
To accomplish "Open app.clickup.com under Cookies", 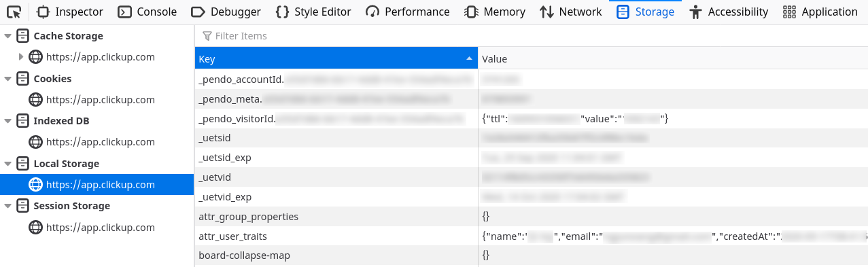I will [x=101, y=100].
